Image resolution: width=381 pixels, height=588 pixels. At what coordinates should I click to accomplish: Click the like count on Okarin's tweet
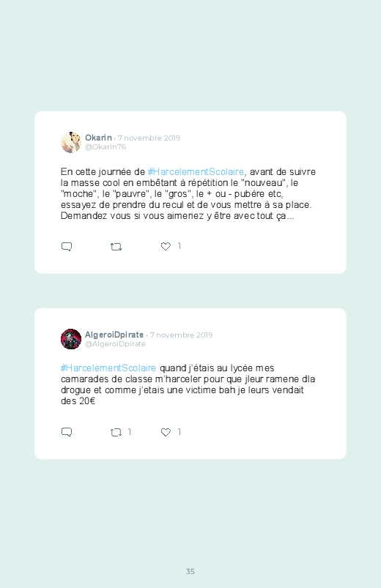coord(179,246)
